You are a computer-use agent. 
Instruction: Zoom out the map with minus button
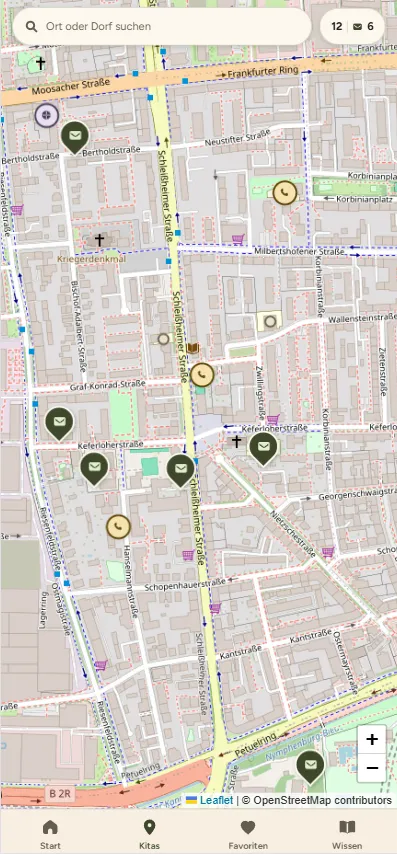[x=372, y=768]
